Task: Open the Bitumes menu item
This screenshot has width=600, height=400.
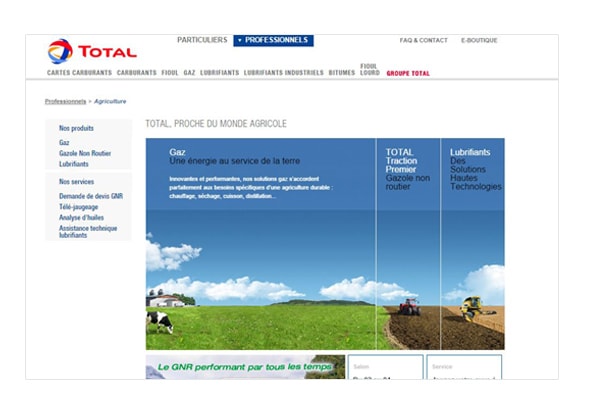Action: [342, 73]
